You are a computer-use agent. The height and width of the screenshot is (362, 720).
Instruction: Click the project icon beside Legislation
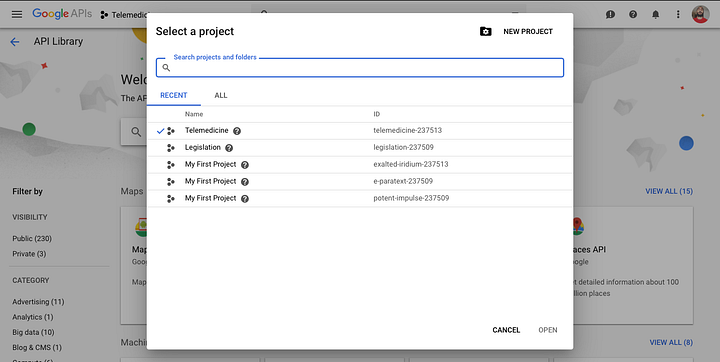[171, 148]
